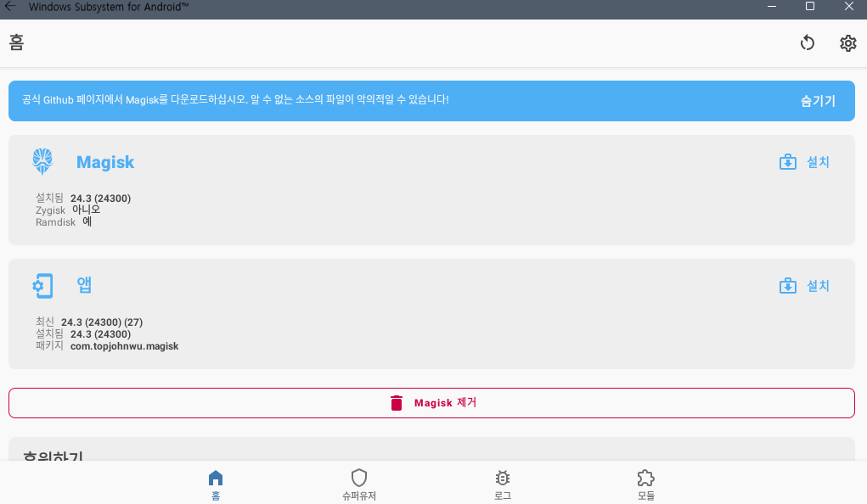This screenshot has width=867, height=504.
Task: Click the back arrow in title bar
Action: 10,7
